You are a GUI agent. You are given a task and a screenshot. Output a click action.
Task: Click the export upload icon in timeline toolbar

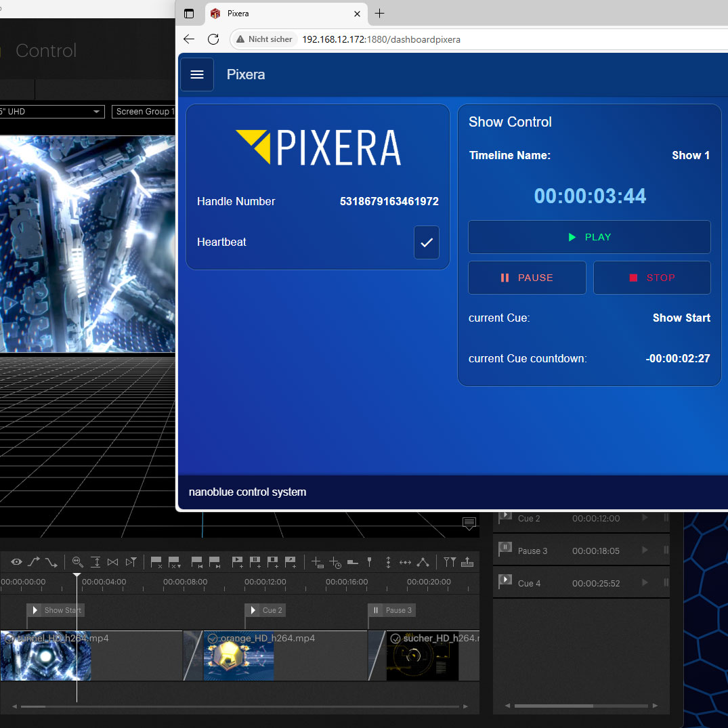[467, 562]
